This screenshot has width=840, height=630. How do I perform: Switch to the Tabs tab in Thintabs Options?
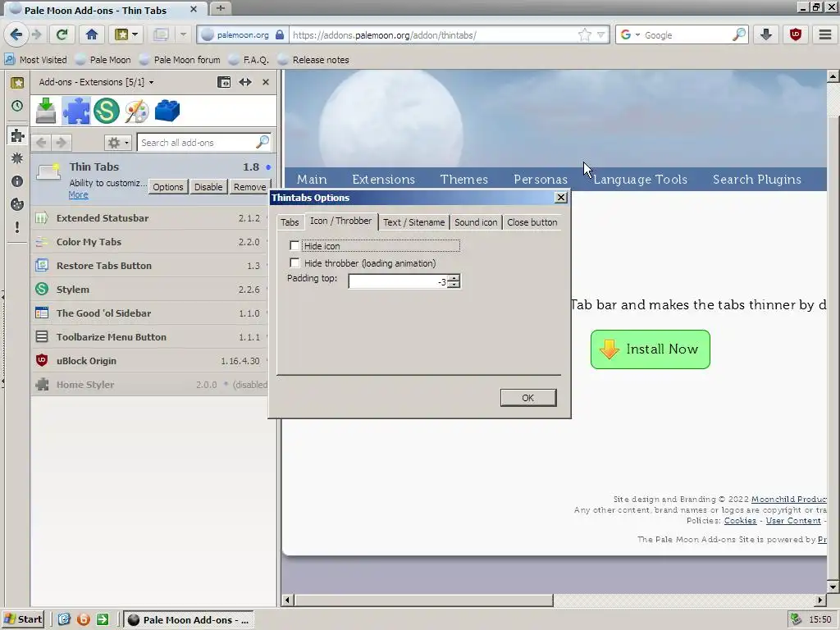290,222
